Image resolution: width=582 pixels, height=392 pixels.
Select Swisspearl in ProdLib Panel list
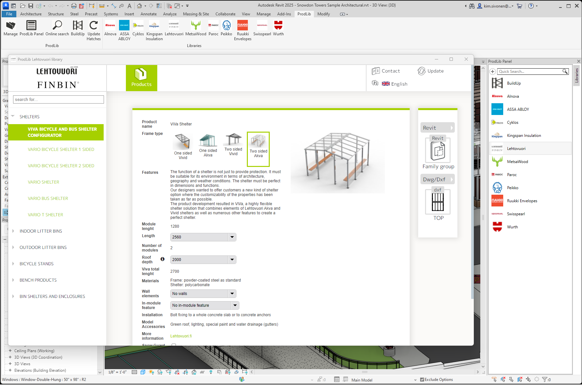pos(530,214)
